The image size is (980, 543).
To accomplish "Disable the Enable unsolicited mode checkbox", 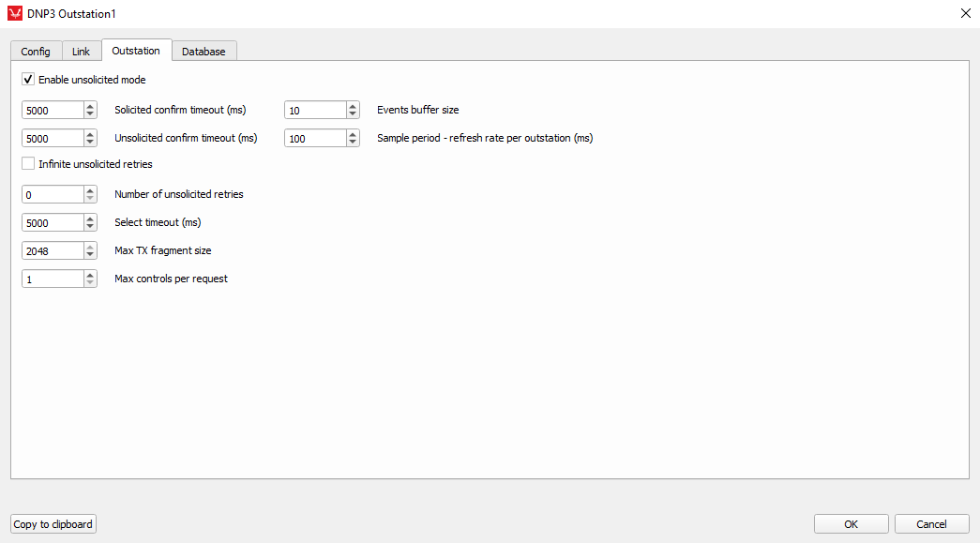I will coord(28,80).
